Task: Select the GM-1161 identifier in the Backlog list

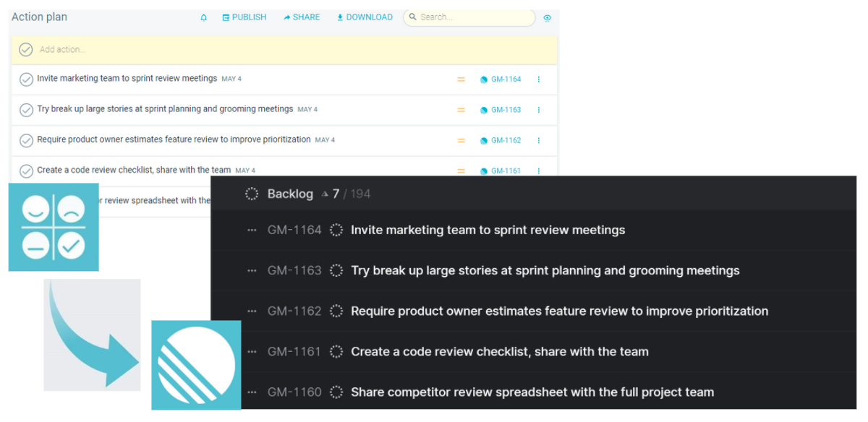Action: point(294,351)
